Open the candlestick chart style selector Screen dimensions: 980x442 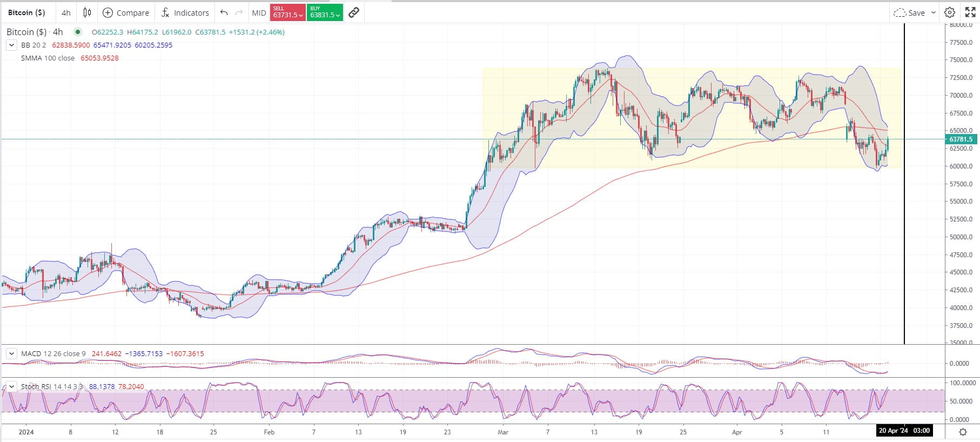(88, 12)
